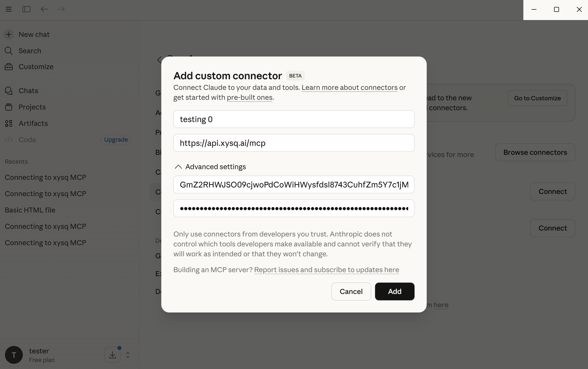Click the download update icon near tester

pos(112,355)
